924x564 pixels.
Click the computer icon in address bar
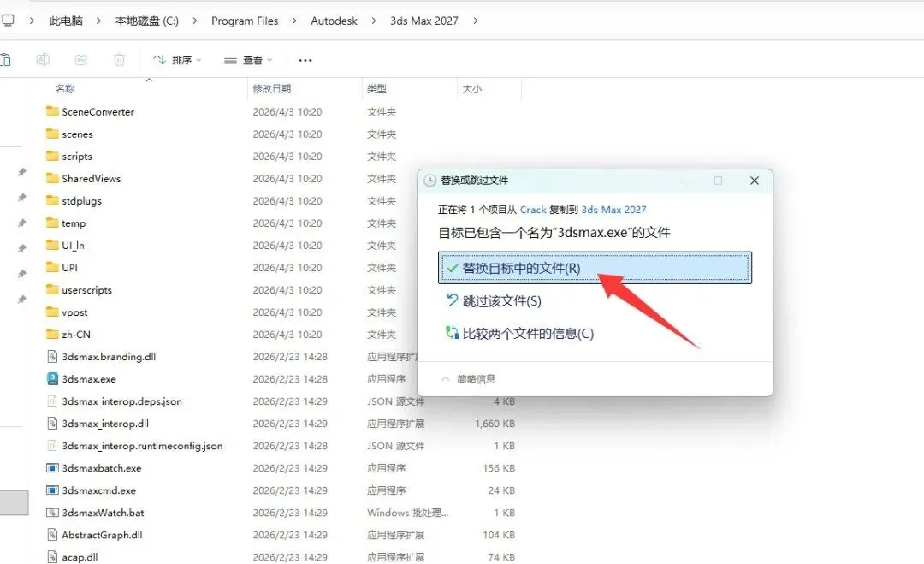pos(8,21)
